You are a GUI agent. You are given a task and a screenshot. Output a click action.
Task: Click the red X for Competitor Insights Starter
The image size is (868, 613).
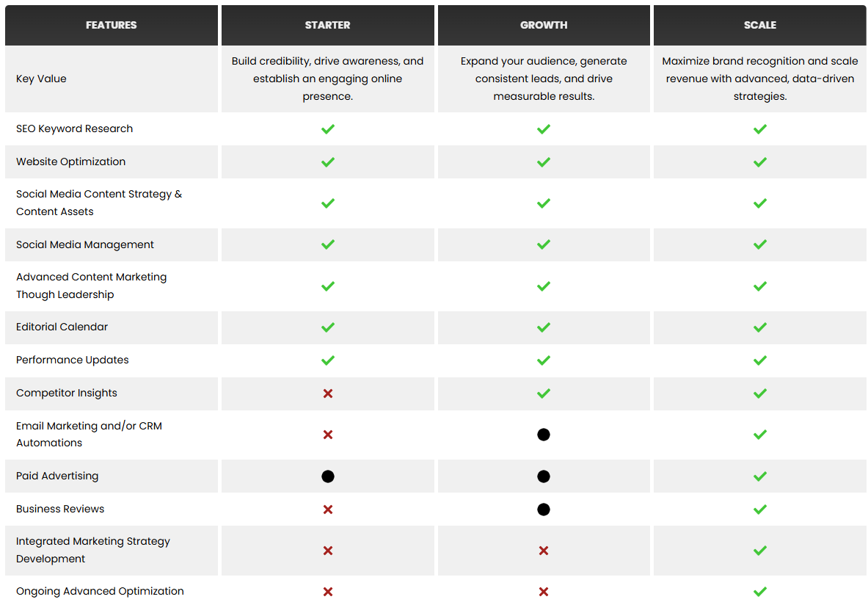tap(328, 393)
